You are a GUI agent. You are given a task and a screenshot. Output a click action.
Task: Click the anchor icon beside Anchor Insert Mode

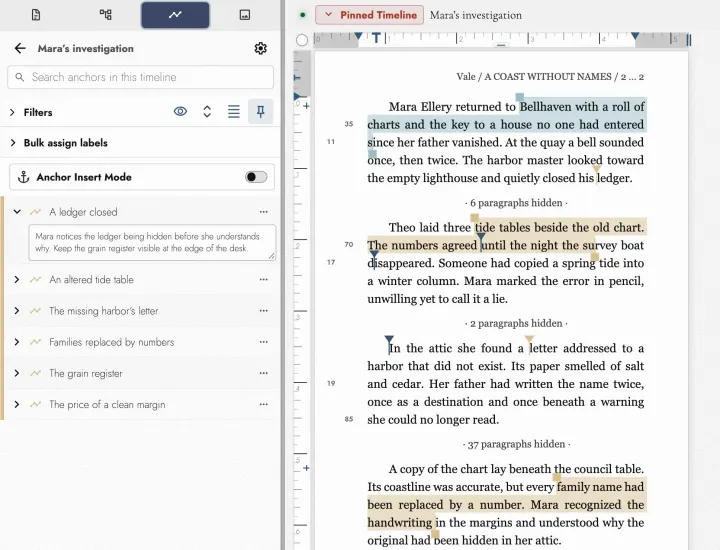point(23,177)
